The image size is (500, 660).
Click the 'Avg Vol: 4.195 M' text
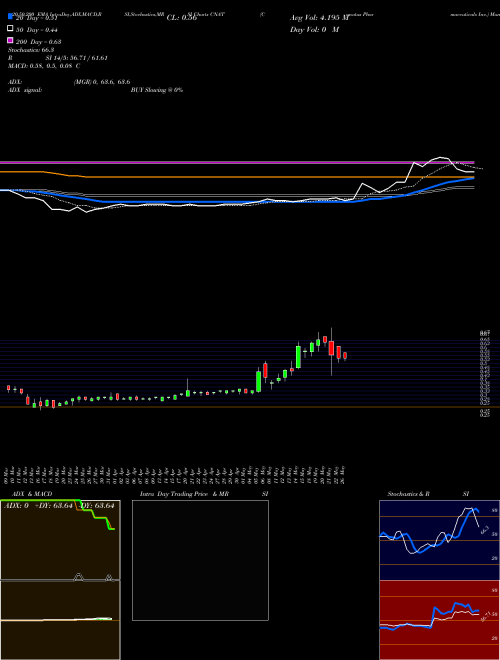[x=319, y=18]
